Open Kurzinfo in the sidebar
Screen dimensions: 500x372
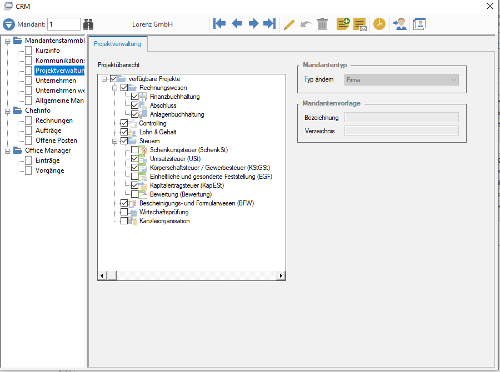tap(48, 51)
